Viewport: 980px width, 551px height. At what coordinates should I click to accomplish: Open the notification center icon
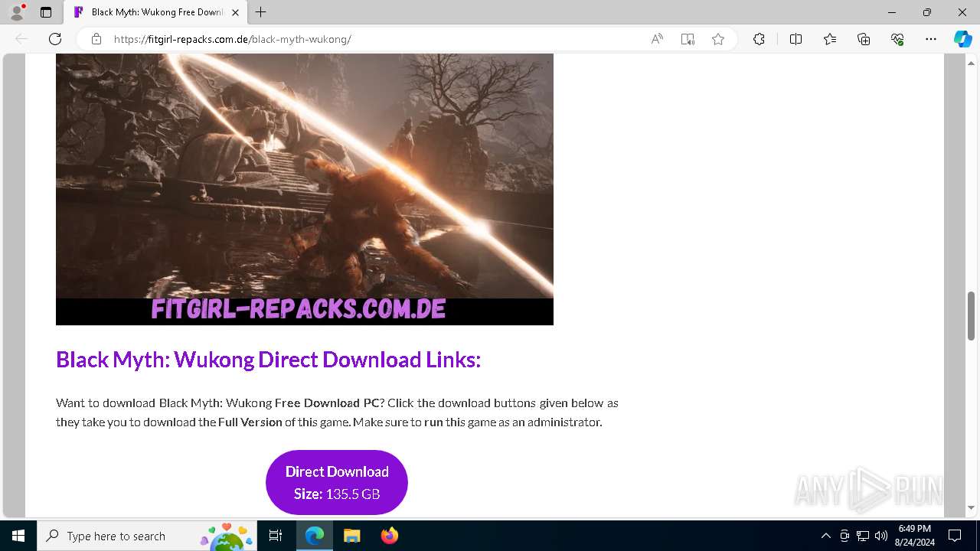[x=955, y=536]
